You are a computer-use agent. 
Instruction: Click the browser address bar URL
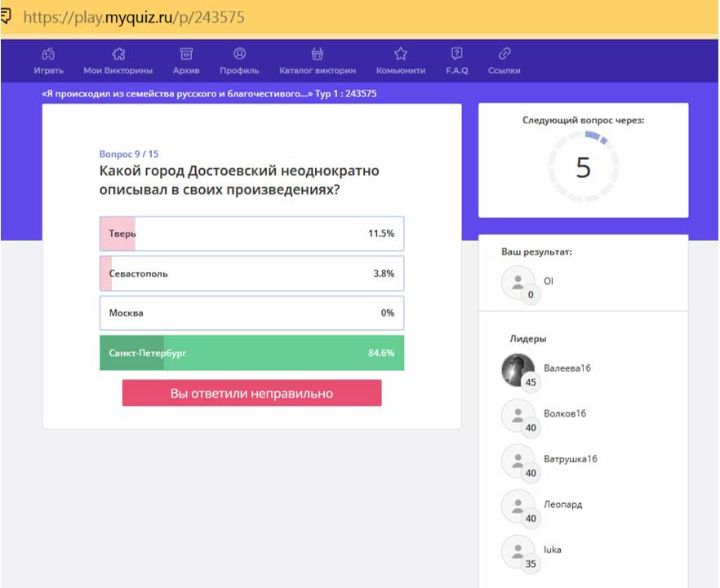tap(134, 17)
